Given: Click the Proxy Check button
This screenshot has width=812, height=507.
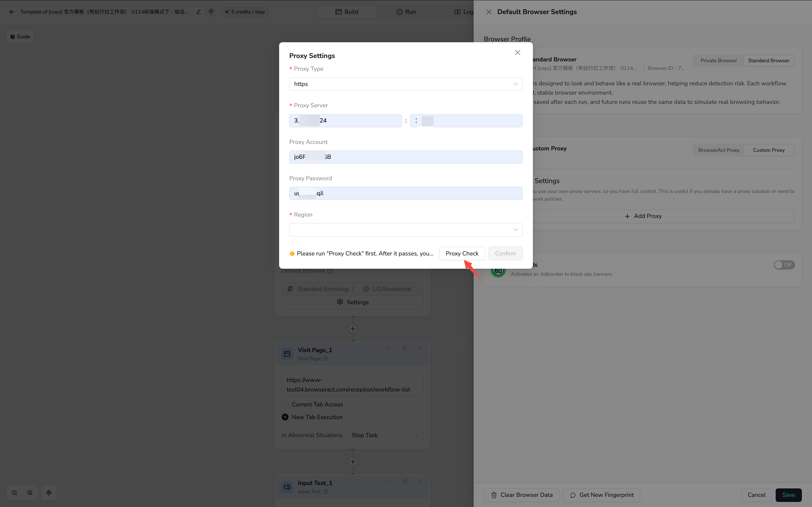Looking at the screenshot, I should (462, 253).
